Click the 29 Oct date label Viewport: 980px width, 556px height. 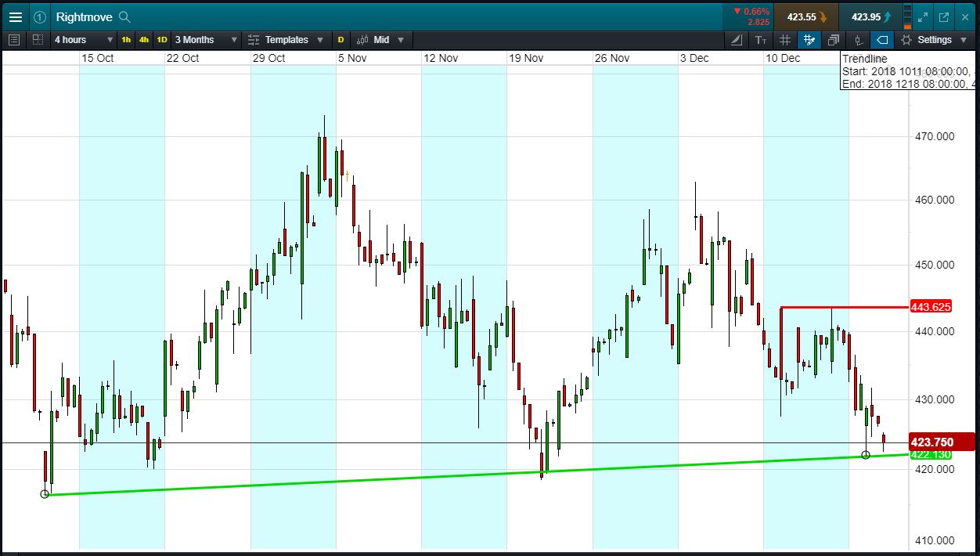268,58
